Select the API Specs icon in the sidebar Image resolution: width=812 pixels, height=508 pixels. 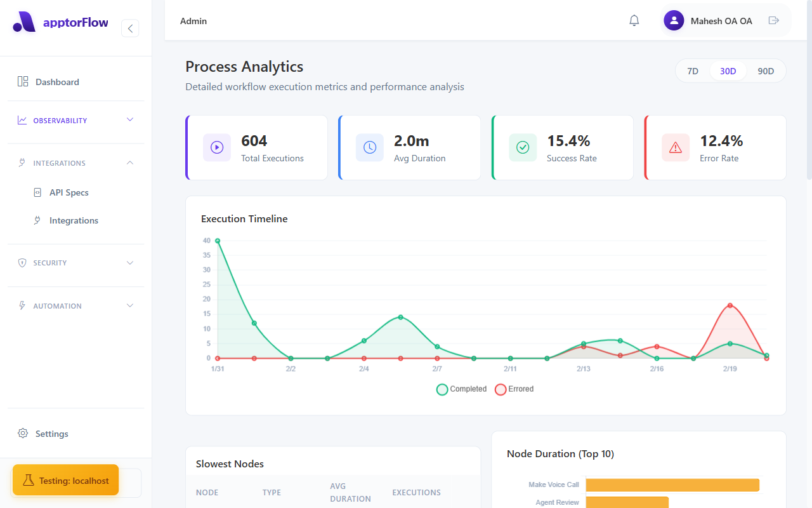pyautogui.click(x=38, y=192)
